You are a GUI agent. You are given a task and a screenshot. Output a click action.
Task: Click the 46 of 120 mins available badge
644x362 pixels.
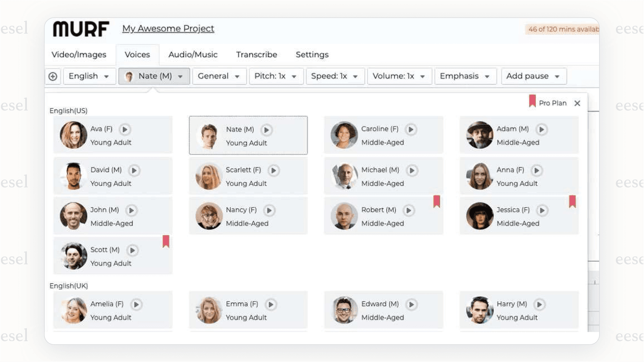click(x=562, y=29)
